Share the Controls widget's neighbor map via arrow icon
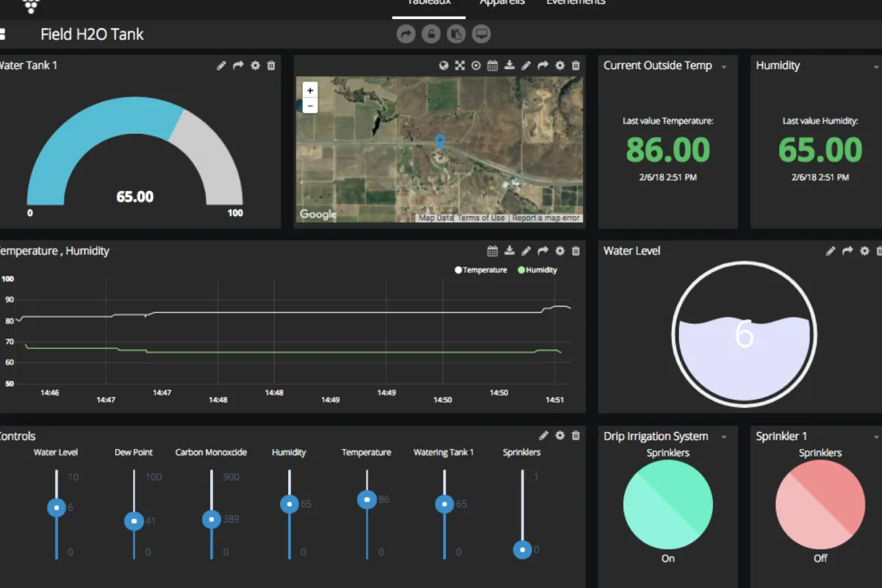This screenshot has width=882, height=588. [x=543, y=65]
